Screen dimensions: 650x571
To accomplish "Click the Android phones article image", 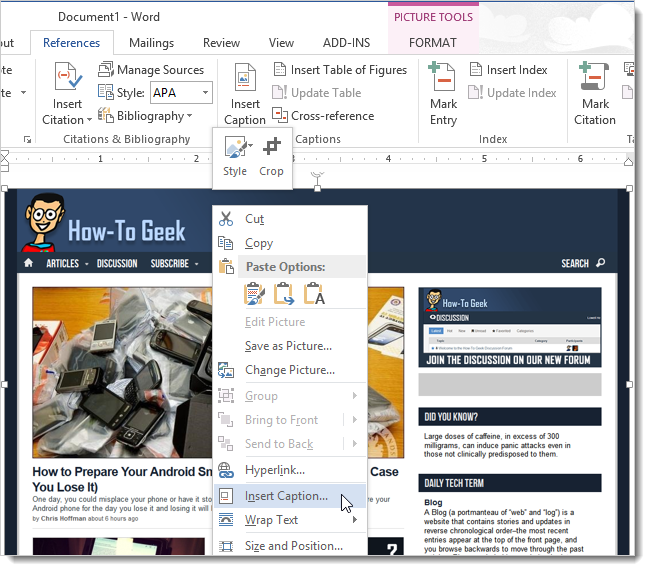I will click(122, 372).
